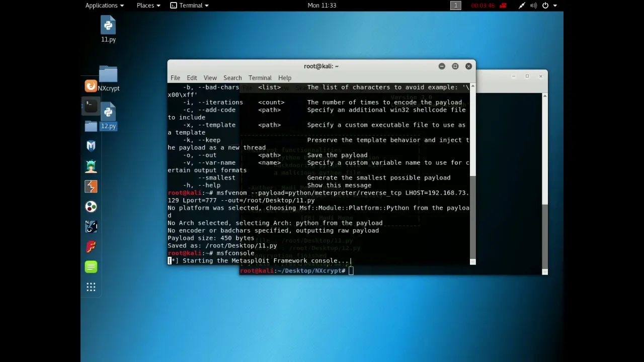Open the Edit menu in terminal
644x362 pixels.
click(192, 78)
